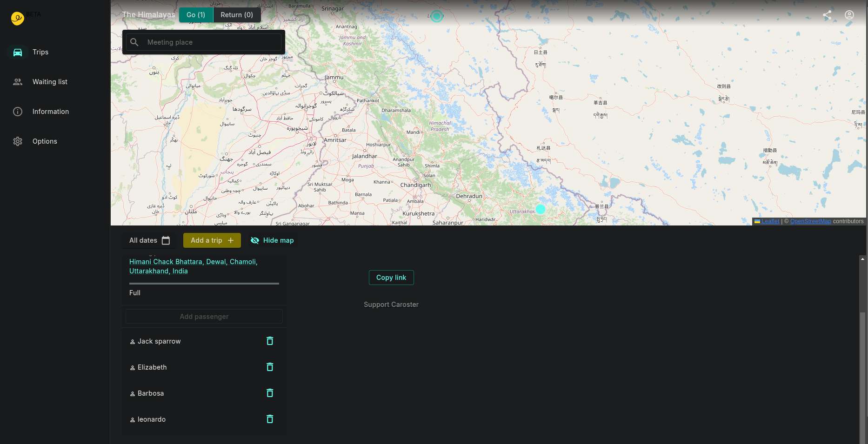
Task: Click Chandigarh label on the map
Action: [415, 185]
